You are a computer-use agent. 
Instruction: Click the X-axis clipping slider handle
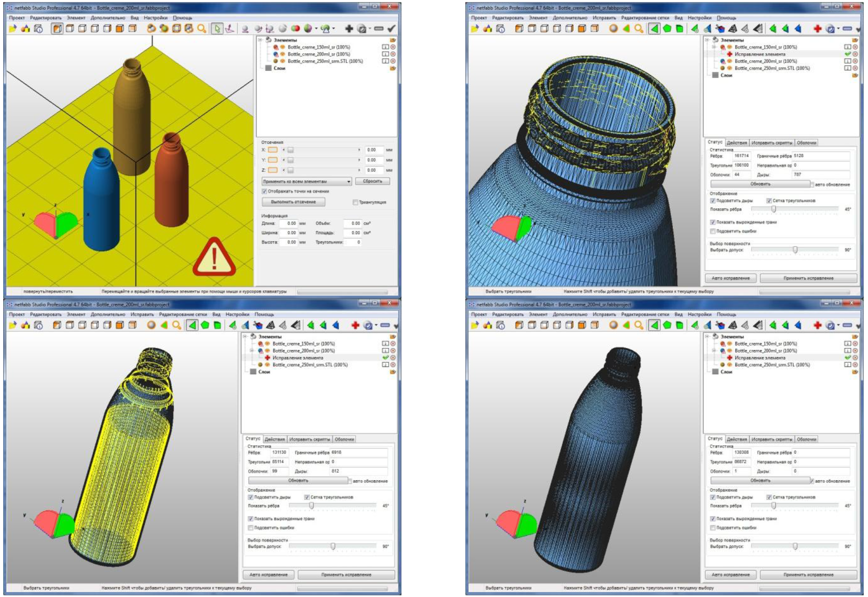click(290, 150)
